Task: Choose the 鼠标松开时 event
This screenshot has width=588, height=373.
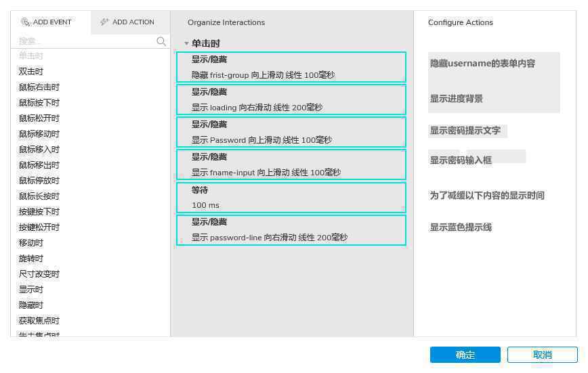Action: (x=39, y=118)
